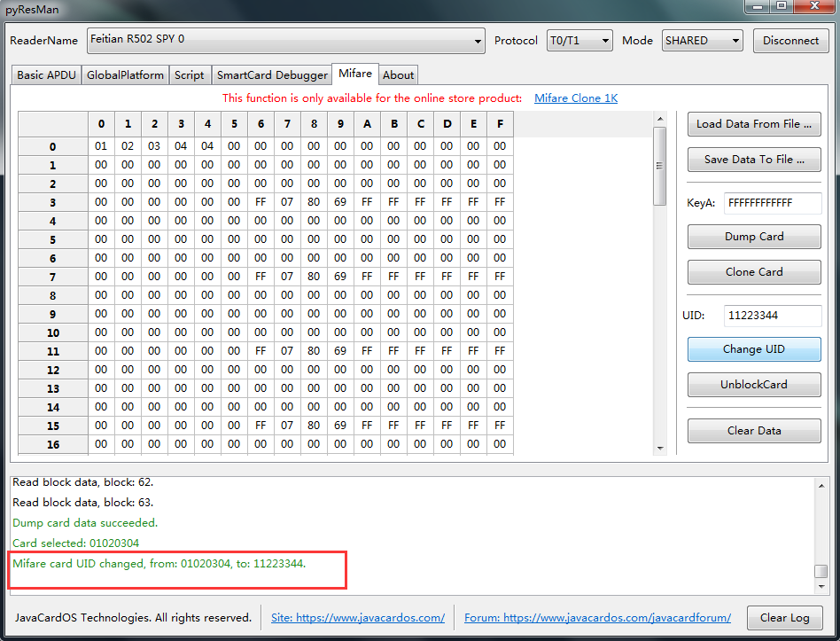
Task: Click Load Data From File button
Action: tap(753, 124)
